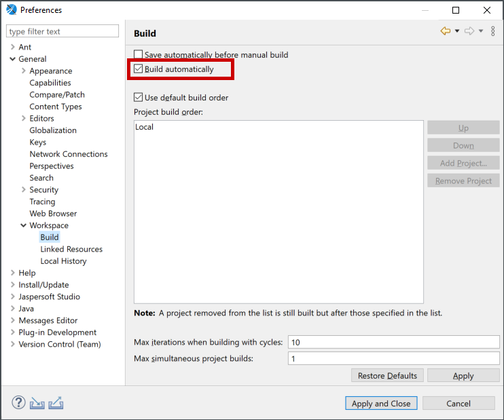
Task: Click the Cancel button
Action: pyautogui.click(x=458, y=403)
